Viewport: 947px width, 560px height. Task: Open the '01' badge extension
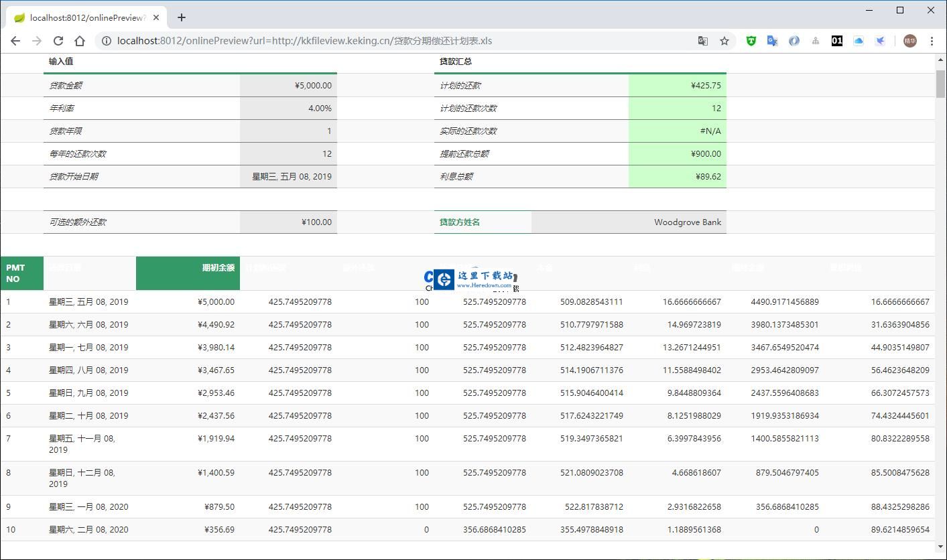(x=837, y=41)
